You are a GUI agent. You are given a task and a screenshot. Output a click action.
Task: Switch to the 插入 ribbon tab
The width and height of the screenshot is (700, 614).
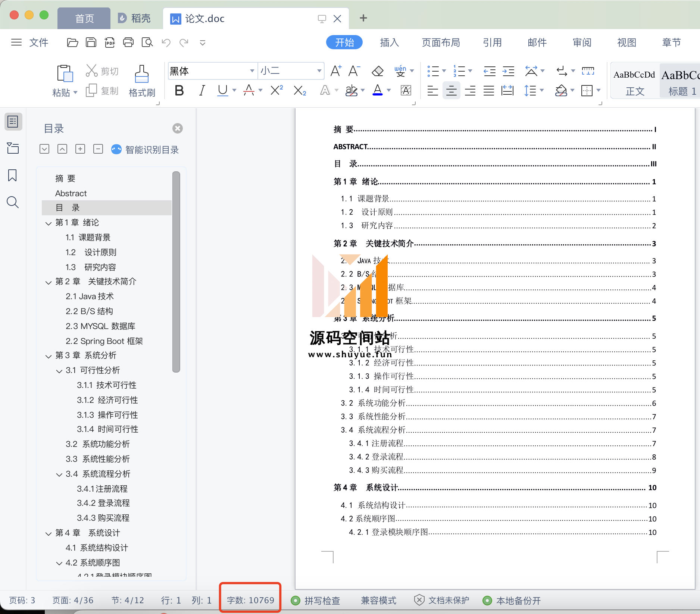coord(389,43)
